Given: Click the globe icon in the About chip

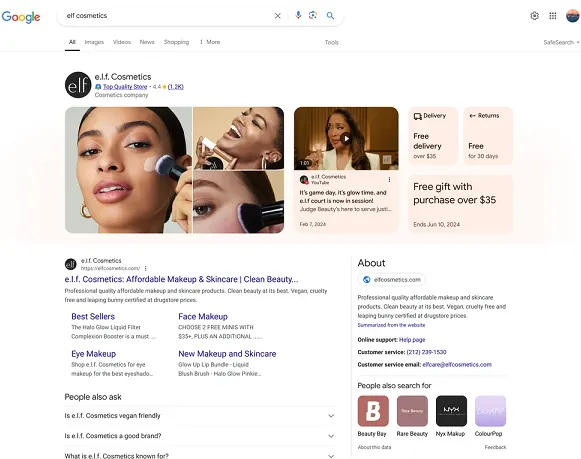Looking at the screenshot, I should point(366,280).
